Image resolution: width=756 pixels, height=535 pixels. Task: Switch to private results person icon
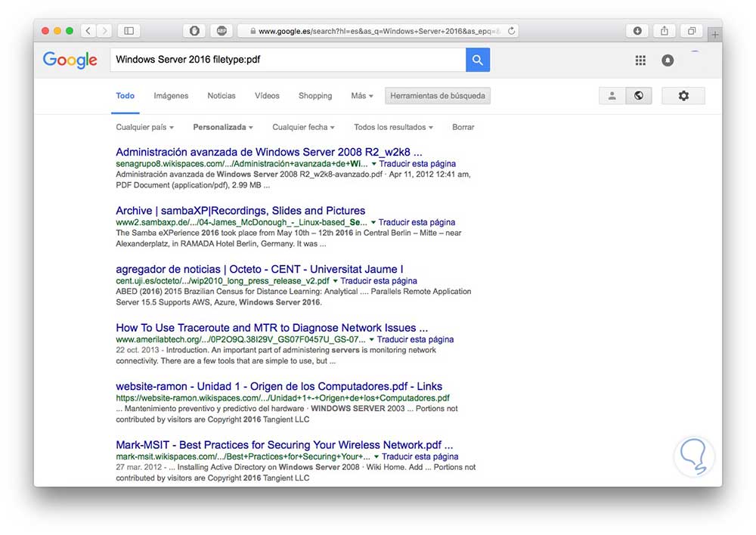(612, 96)
